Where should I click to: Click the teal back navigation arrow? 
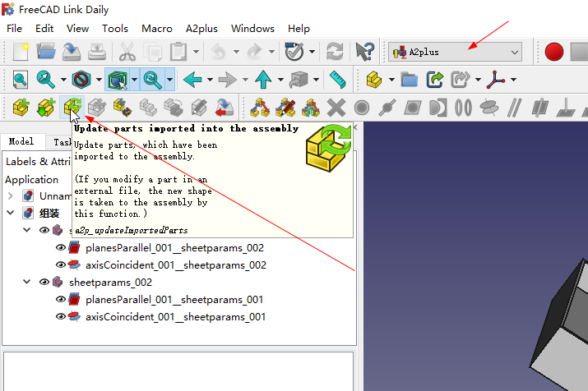pyautogui.click(x=192, y=80)
